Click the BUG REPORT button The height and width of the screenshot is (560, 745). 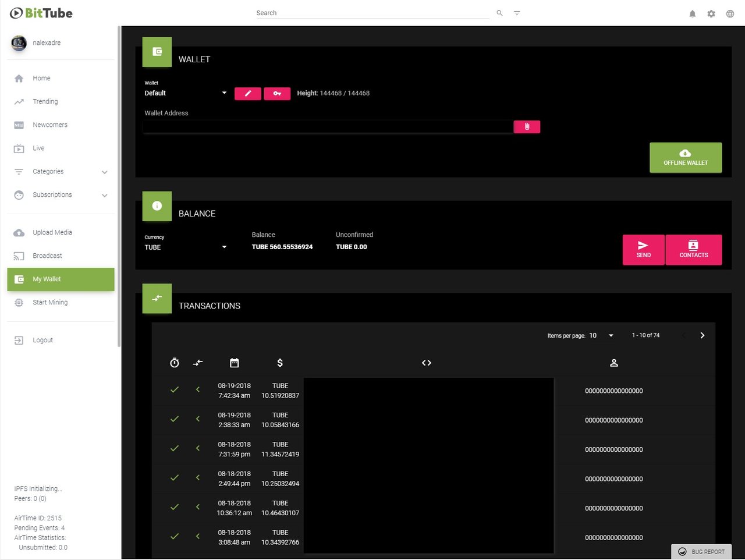pyautogui.click(x=701, y=551)
